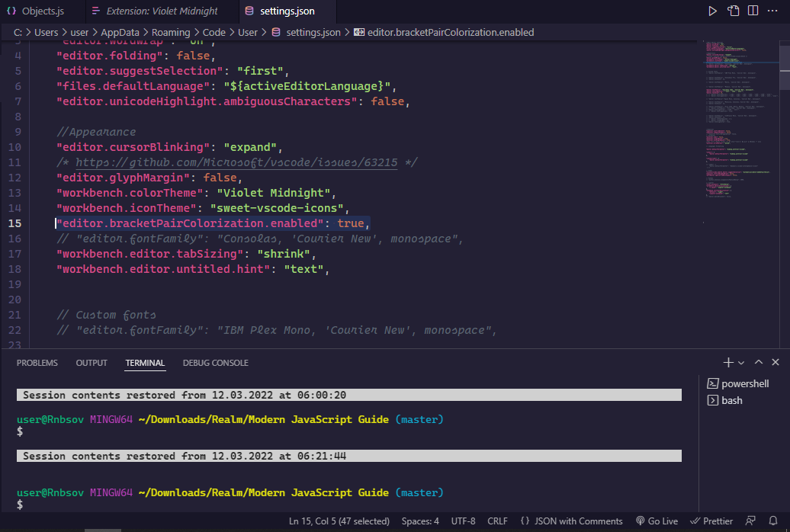Image resolution: width=790 pixels, height=532 pixels.
Task: Open the OUTPUT panel tab
Action: (x=92, y=363)
